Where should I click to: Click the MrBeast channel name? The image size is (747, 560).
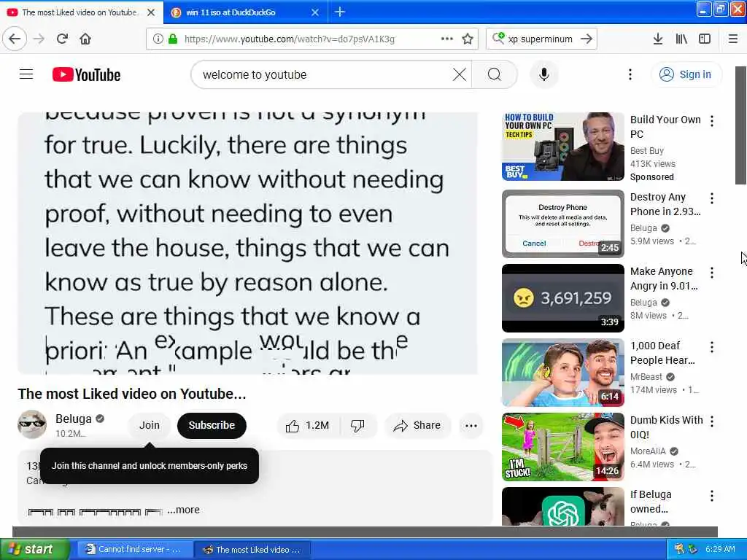pyautogui.click(x=646, y=377)
